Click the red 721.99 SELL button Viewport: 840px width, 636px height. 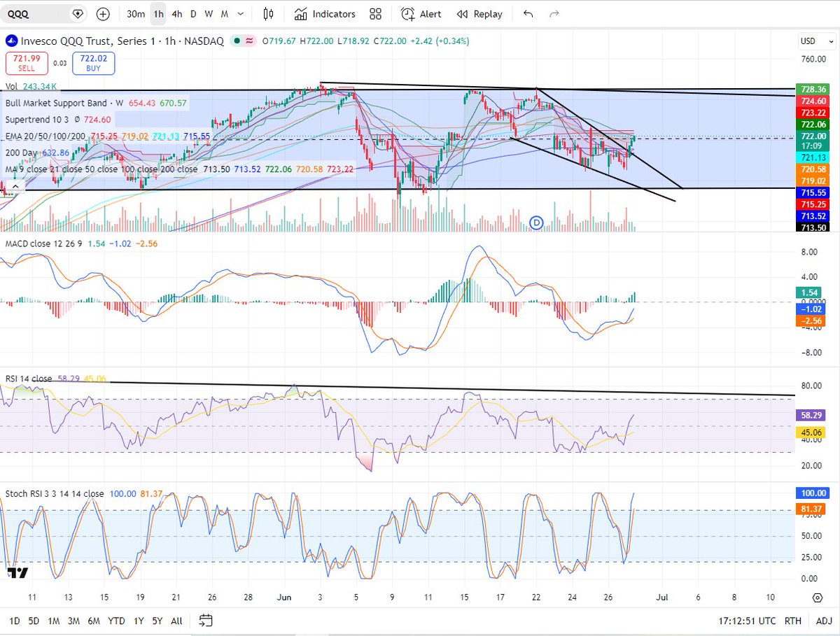click(x=27, y=64)
